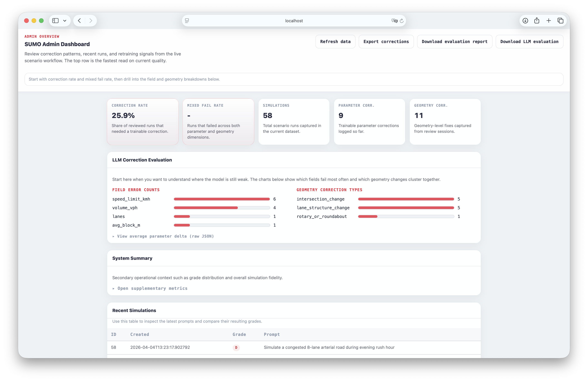This screenshot has height=382, width=588.
Task: Click Refresh data
Action: coord(335,41)
